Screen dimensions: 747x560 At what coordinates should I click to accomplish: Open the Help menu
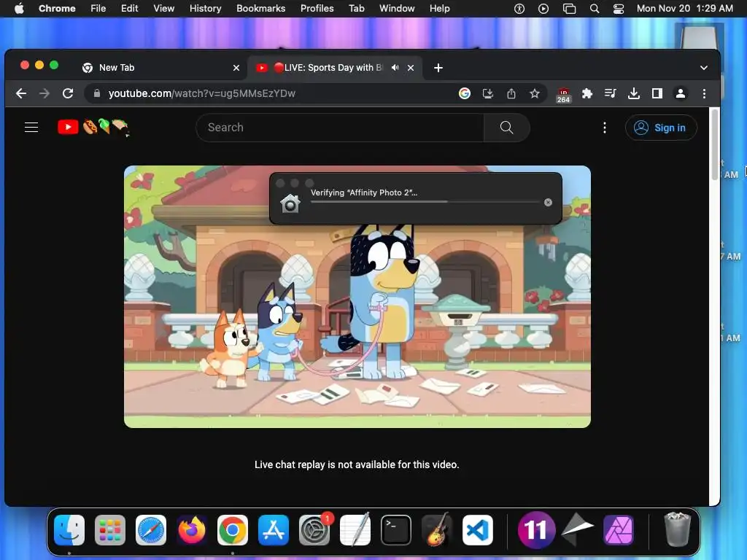click(x=439, y=8)
